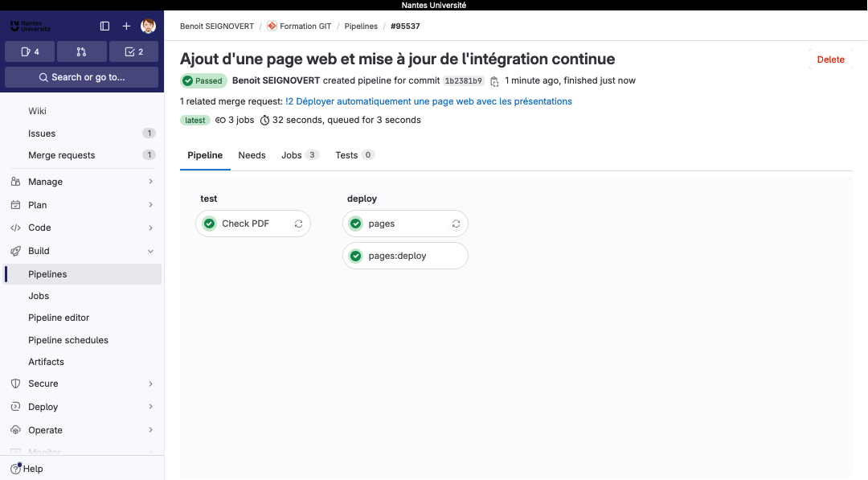Viewport: 868px width, 480px height.
Task: Click the Formation GIT project icon
Action: [272, 26]
